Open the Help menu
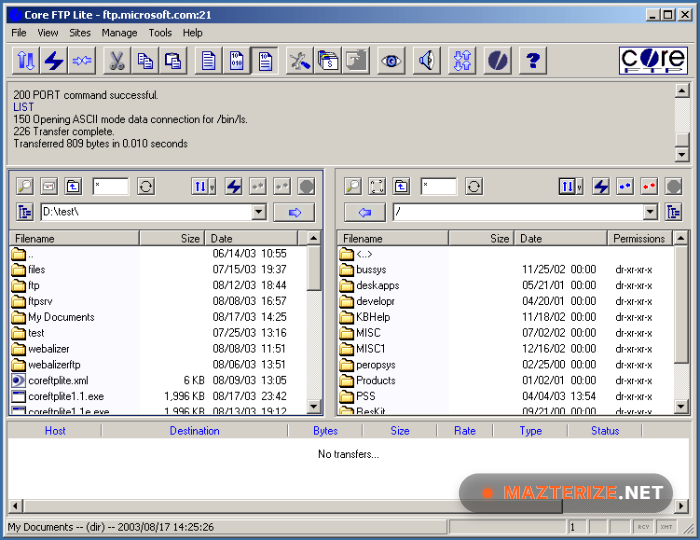 (192, 33)
